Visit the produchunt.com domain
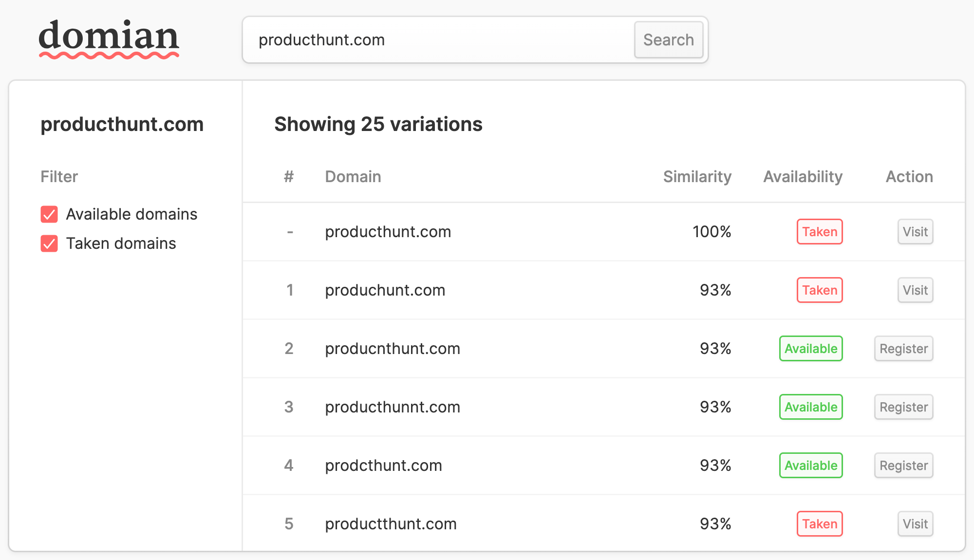The height and width of the screenshot is (560, 974). coord(915,290)
